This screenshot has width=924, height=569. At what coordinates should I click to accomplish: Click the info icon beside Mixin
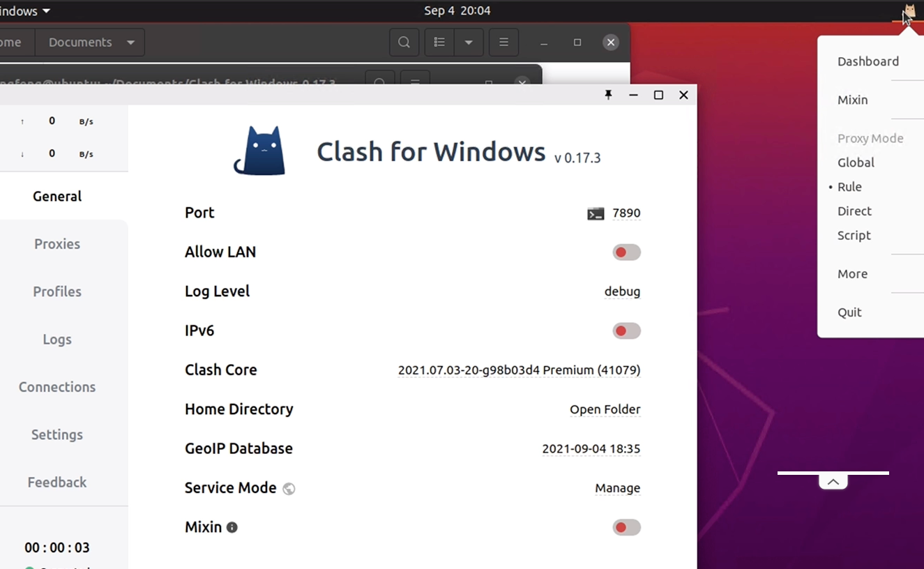coord(232,527)
